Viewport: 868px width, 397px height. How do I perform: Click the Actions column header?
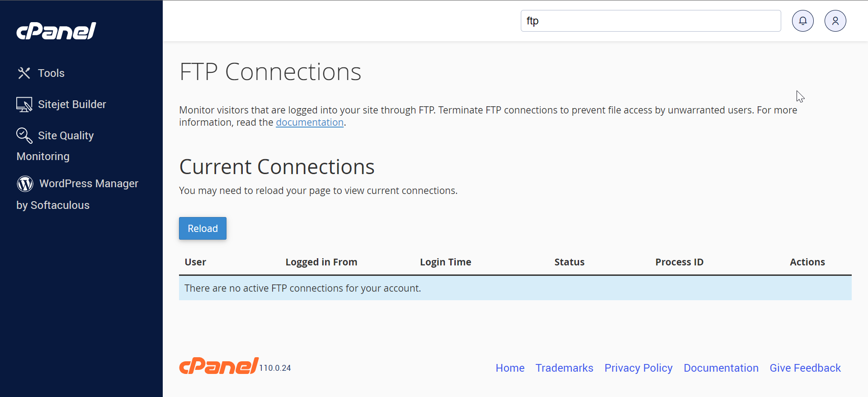point(807,262)
